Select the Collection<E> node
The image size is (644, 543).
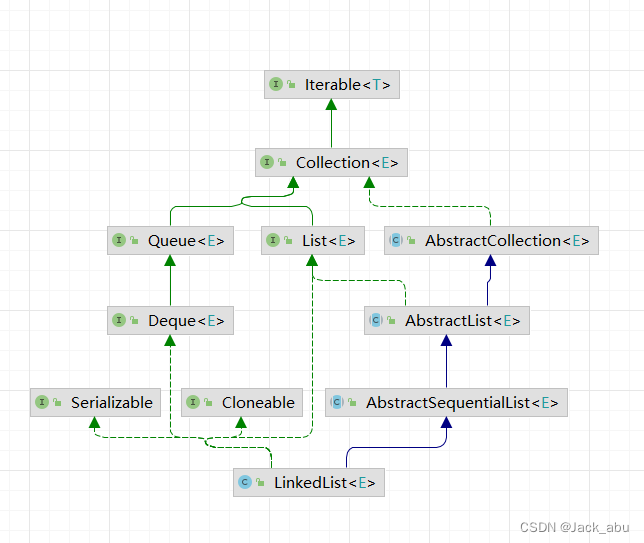pos(331,163)
